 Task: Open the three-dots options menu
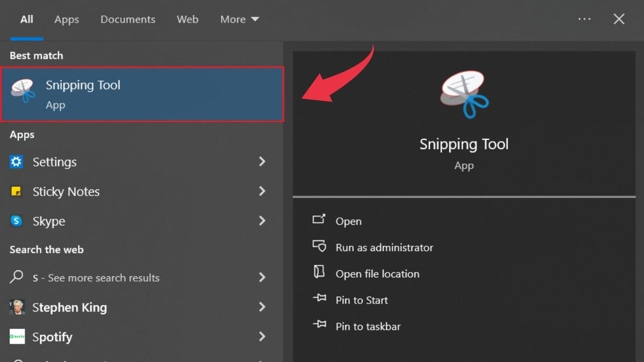point(584,19)
